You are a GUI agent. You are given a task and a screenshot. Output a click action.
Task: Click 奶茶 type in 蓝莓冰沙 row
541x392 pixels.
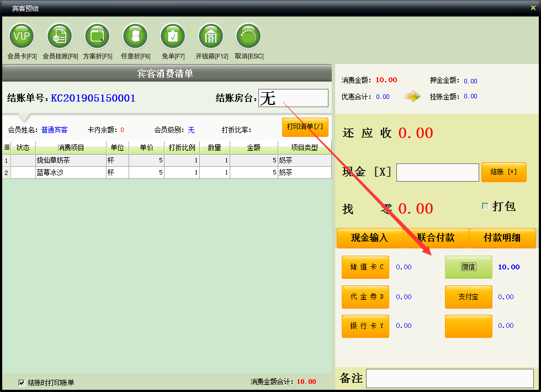click(x=286, y=172)
